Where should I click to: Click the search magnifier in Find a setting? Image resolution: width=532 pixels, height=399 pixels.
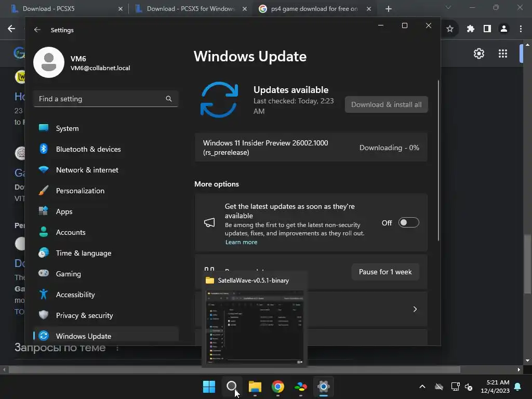[169, 99]
